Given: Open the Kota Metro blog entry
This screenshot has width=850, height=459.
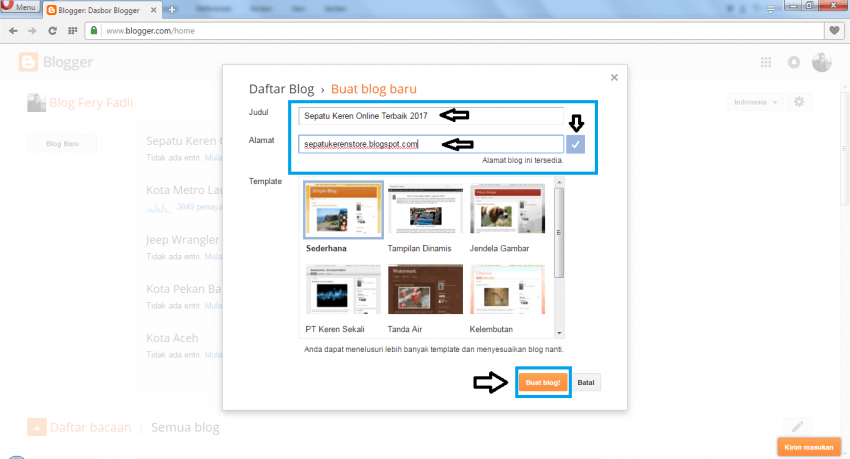Looking at the screenshot, I should click(184, 190).
